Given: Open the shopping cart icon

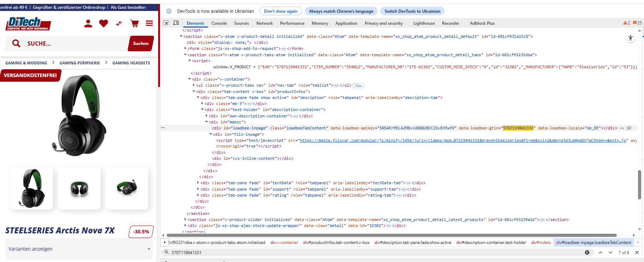Looking at the screenshot, I should (x=135, y=24).
